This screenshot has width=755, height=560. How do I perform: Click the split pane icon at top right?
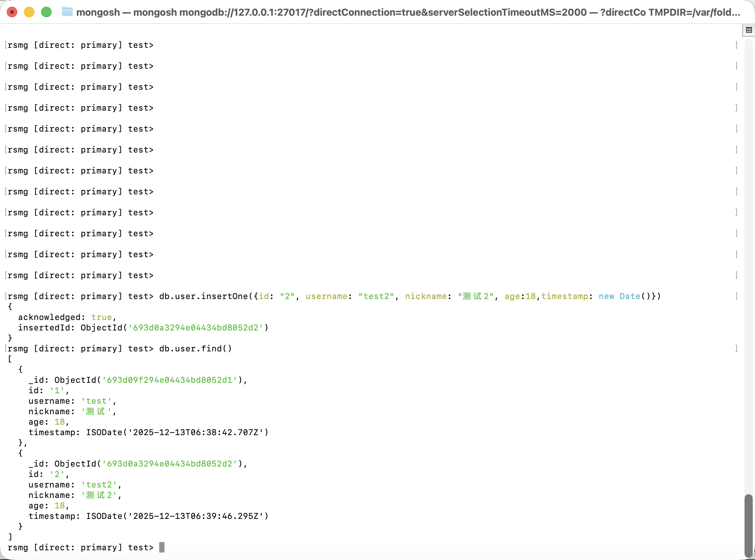[x=749, y=30]
